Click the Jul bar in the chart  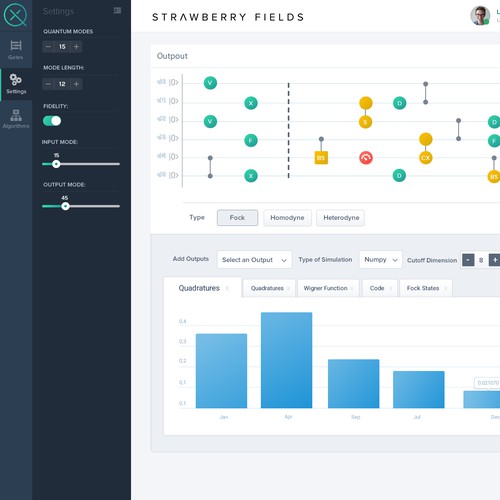point(419,389)
